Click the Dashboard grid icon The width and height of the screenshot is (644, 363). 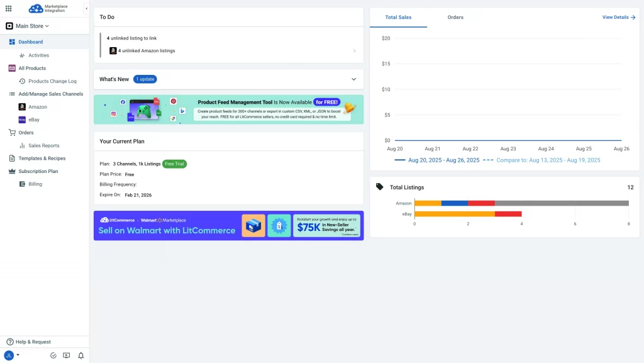coord(12,42)
